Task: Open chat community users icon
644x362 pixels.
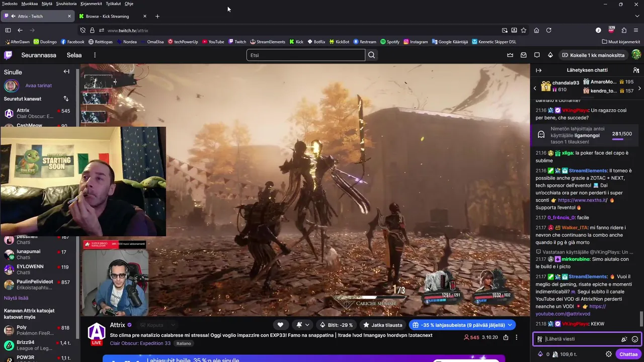Action: pyautogui.click(x=636, y=70)
